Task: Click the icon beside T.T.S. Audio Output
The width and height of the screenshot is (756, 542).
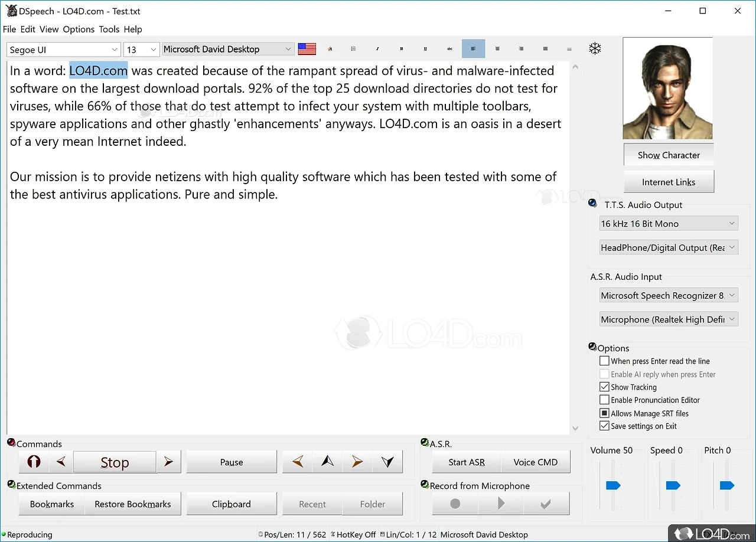Action: pyautogui.click(x=592, y=204)
